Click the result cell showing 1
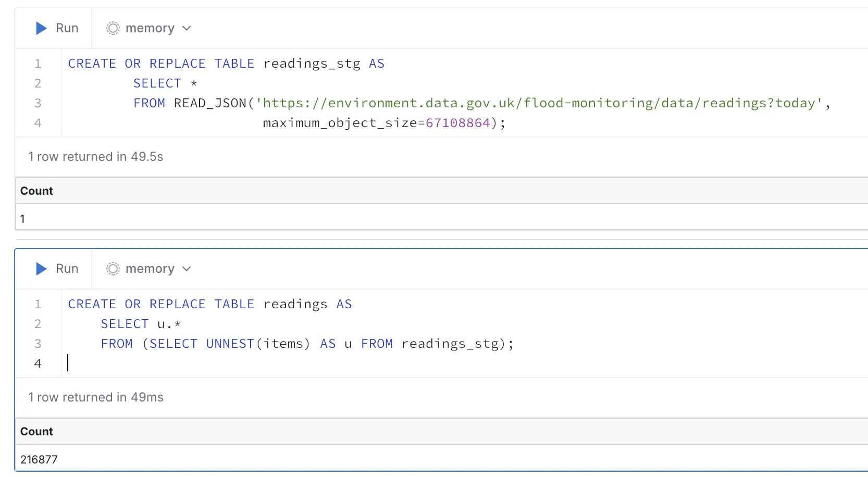This screenshot has height=477, width=868. tap(22, 219)
